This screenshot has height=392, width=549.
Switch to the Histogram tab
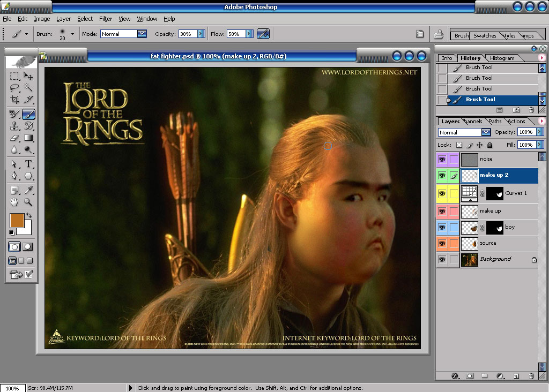pos(502,58)
